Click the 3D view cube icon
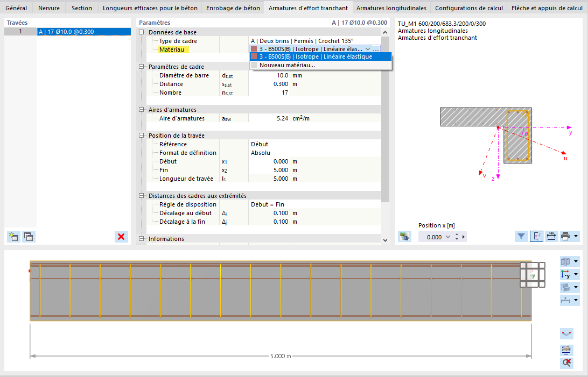This screenshot has height=377, width=588. coord(565,261)
